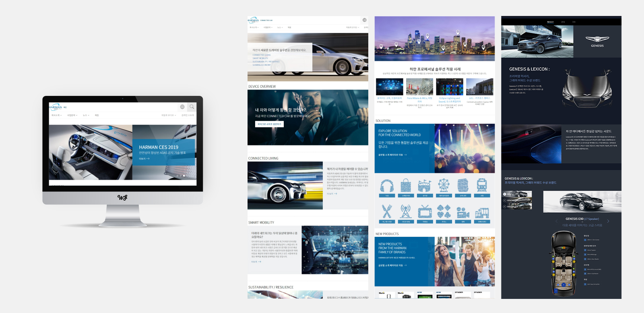The image size is (644, 313).
Task: Open the concert hall case study thumbnail
Action: 389,87
